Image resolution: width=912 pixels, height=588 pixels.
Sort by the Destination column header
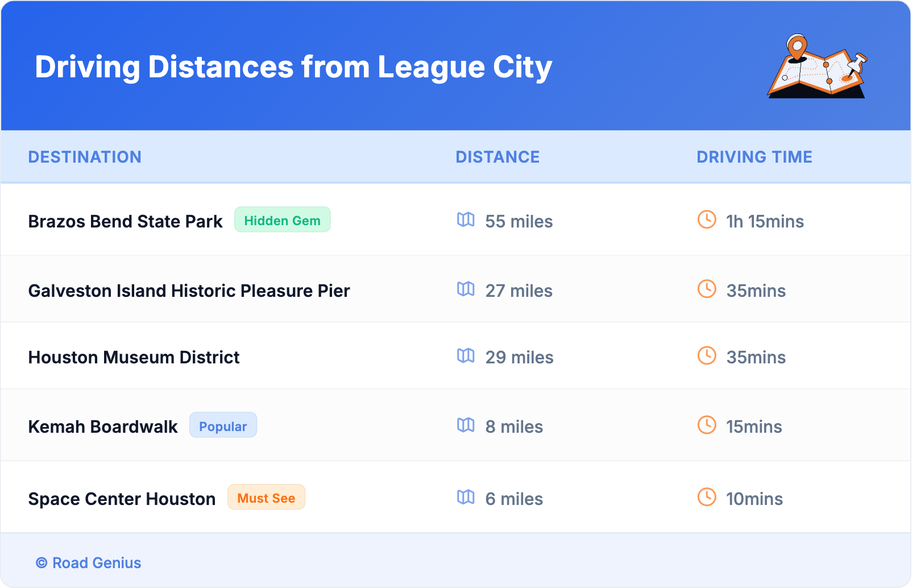pyautogui.click(x=85, y=157)
